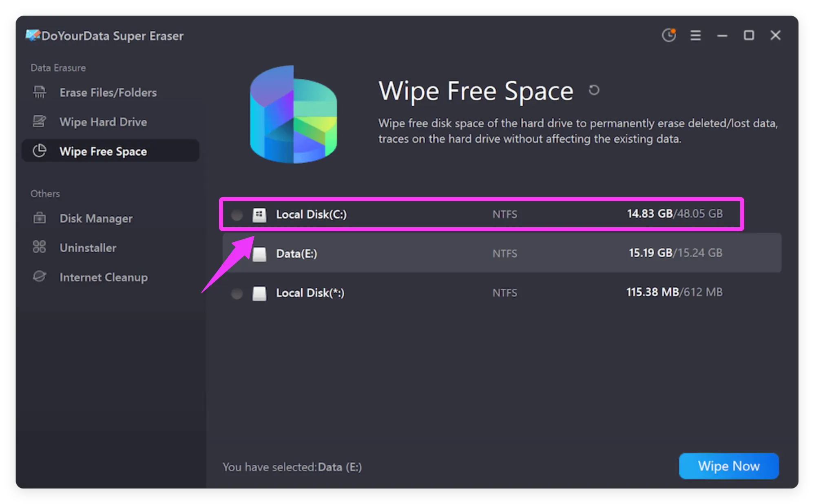Click the Internet Cleanup planet icon

coord(39,276)
